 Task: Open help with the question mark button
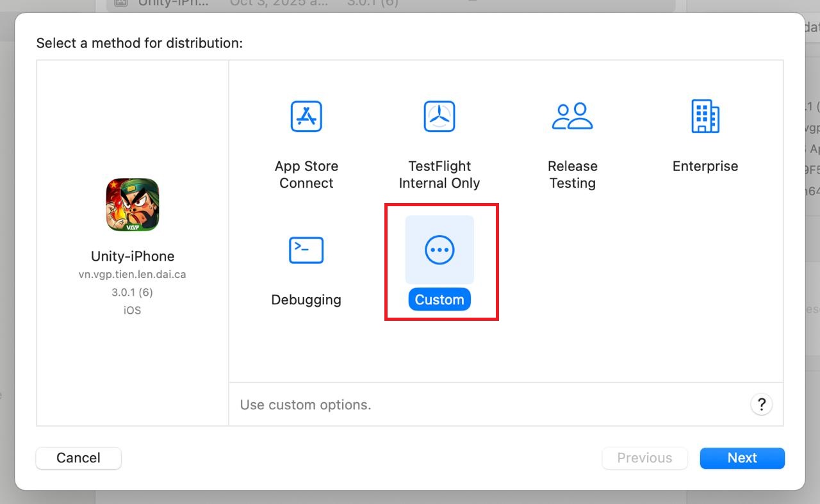[x=761, y=404]
